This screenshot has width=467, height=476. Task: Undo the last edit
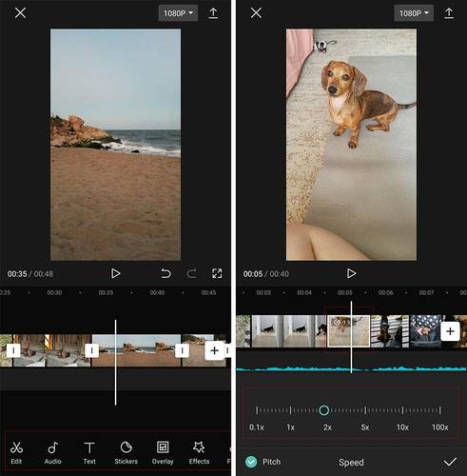coord(165,273)
